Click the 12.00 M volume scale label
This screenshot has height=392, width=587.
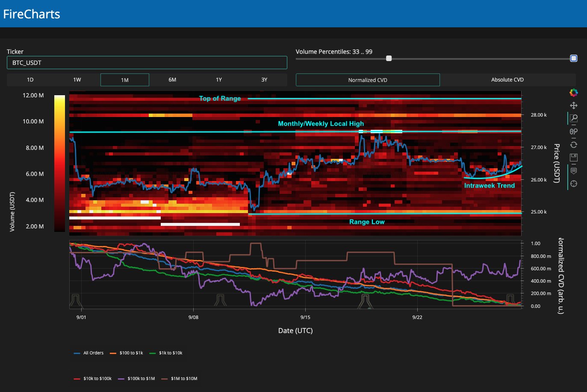(x=33, y=95)
